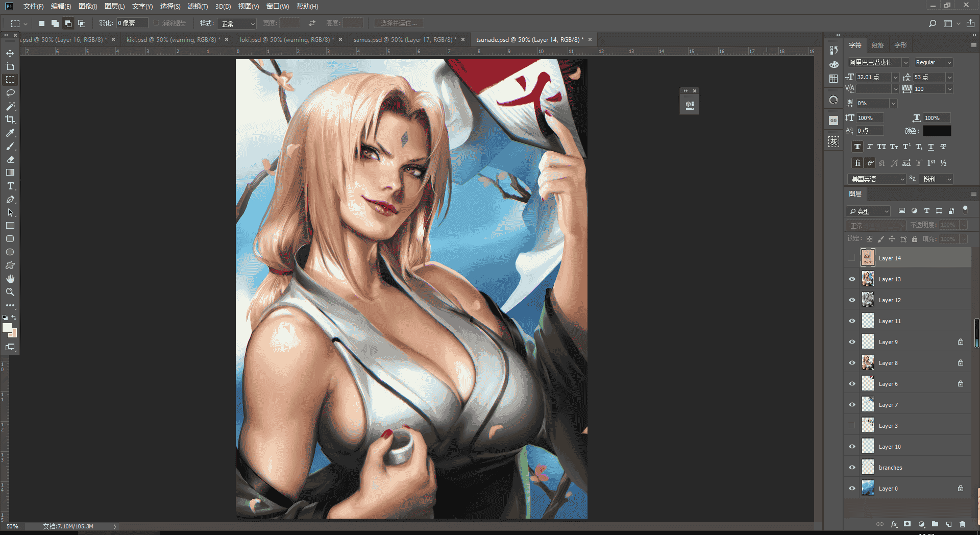Image resolution: width=980 pixels, height=535 pixels.
Task: Click the foreground color swatch
Action: pyautogui.click(x=7, y=328)
